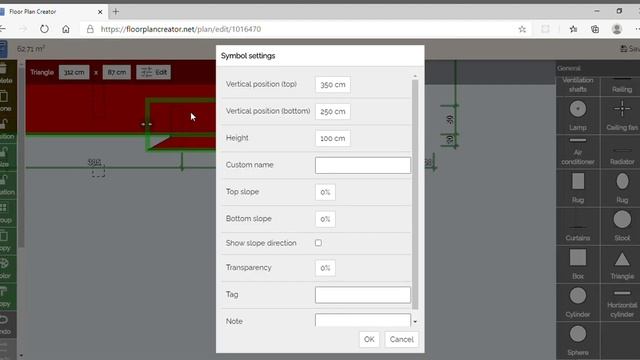Click the Vertical position (bottom) field
This screenshot has width=640, height=360.
(x=333, y=111)
